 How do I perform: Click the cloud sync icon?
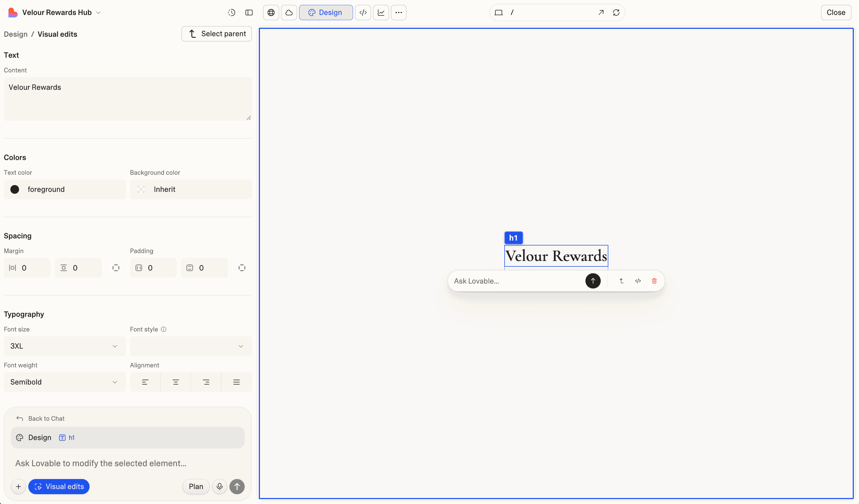pos(289,12)
